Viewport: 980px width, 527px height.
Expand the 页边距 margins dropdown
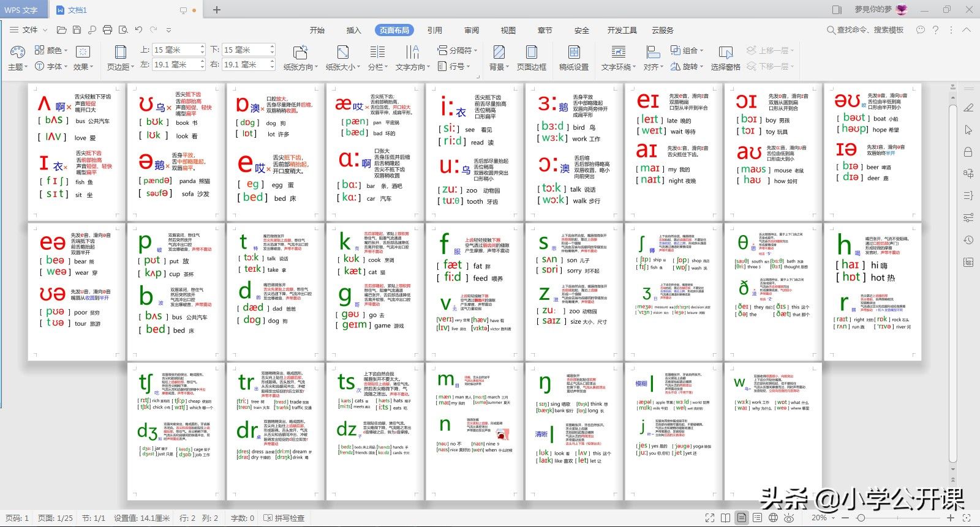coord(120,58)
